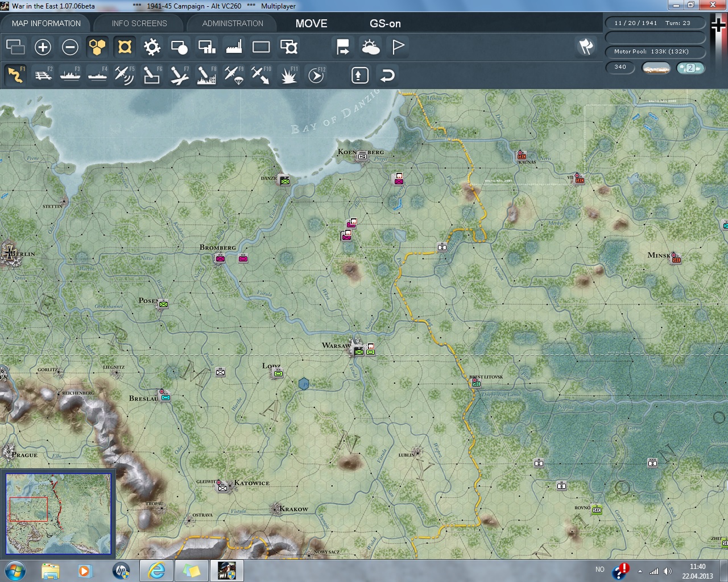728x582 pixels.
Task: Select the unit at Brest Litovsk
Action: (476, 383)
